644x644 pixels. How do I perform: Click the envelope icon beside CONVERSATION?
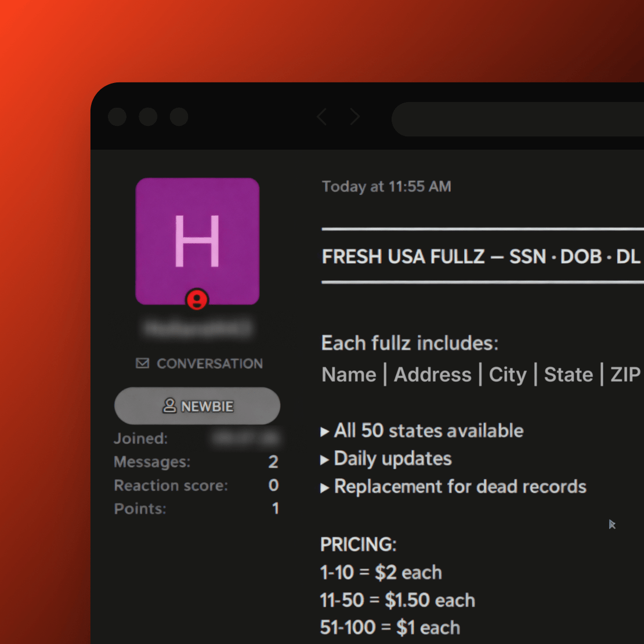(143, 363)
